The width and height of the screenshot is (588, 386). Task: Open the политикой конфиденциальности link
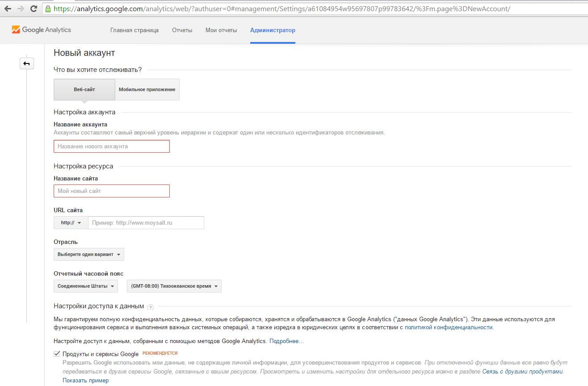pyautogui.click(x=449, y=327)
